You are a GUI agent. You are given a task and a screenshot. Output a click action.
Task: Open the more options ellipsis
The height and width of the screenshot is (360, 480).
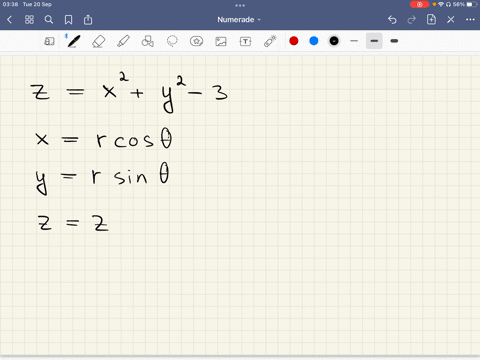(470, 20)
